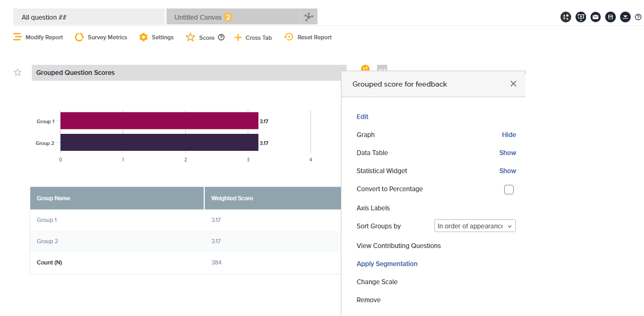Switch to the All question ## tab
This screenshot has height=316, width=644.
click(88, 17)
